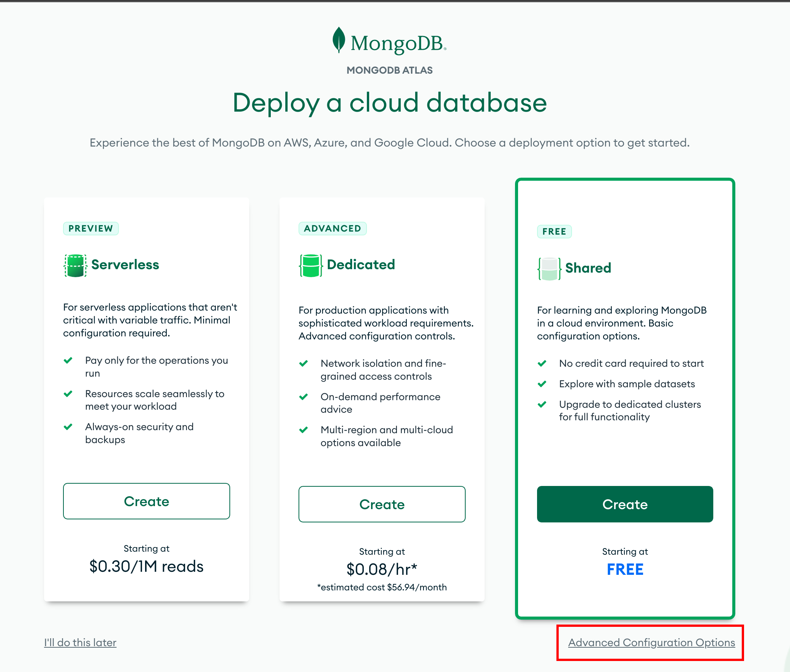Viewport: 790px width, 672px height.
Task: Create a free Shared cluster
Action: pos(625,504)
